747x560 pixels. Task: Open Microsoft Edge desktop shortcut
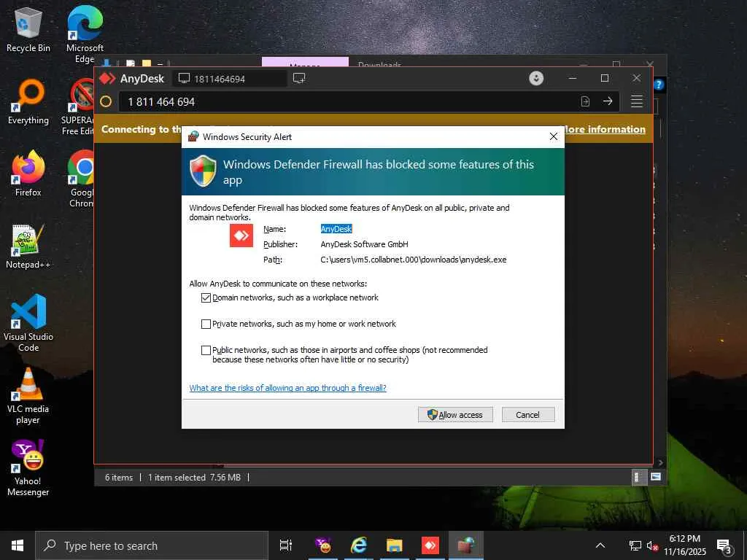point(85,34)
